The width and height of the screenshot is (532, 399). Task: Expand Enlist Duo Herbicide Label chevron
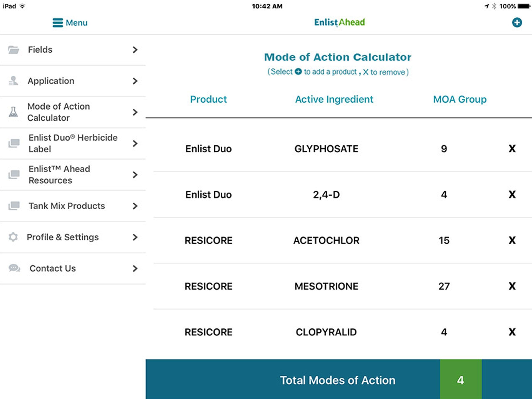[135, 144]
